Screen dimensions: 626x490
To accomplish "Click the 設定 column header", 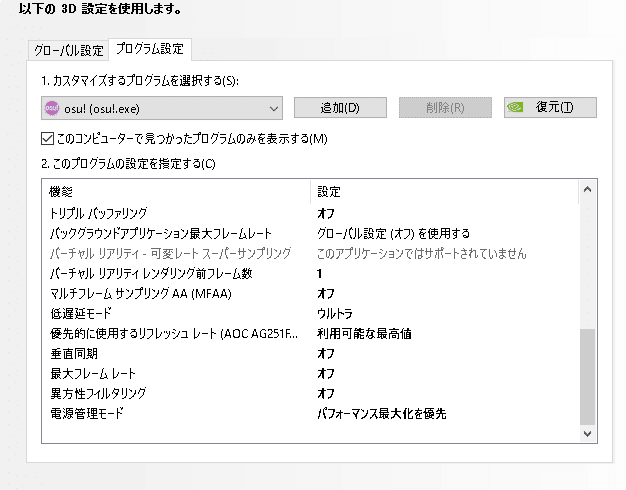I will [444, 192].
